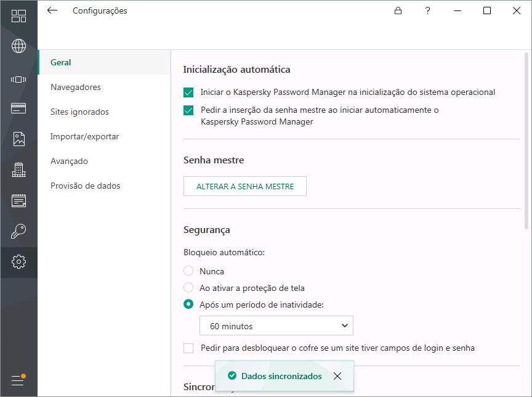Open the all entries dashboard icon

point(18,17)
